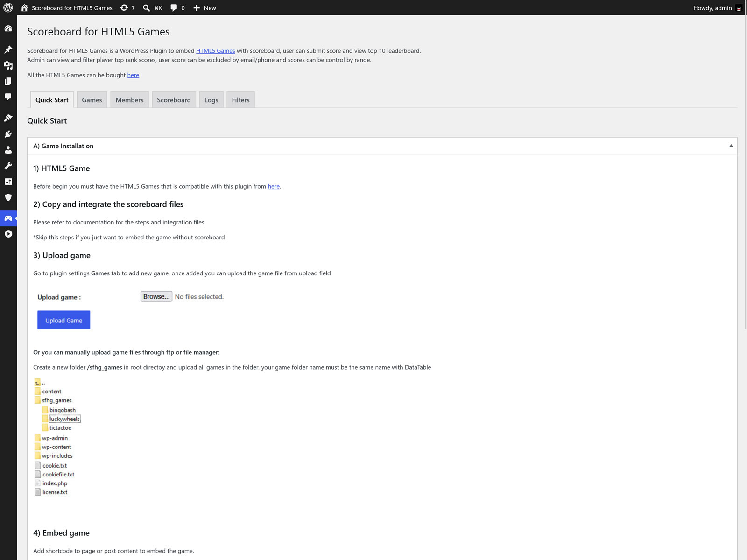Open the admin avatar icon

739,8
